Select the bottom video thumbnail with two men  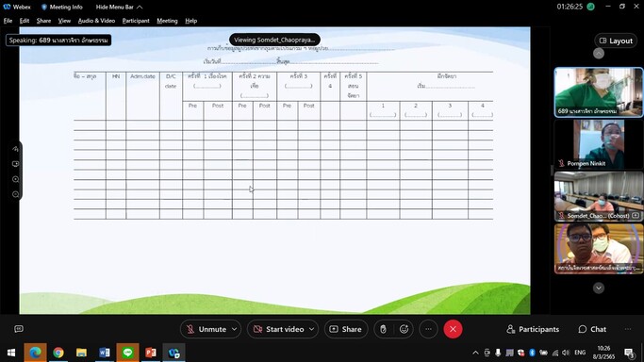599,248
